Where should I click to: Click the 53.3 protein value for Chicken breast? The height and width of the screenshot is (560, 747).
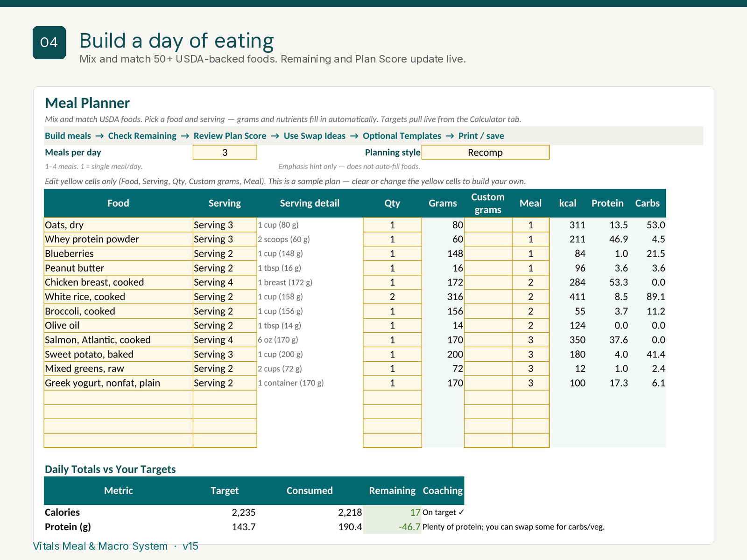coord(619,282)
